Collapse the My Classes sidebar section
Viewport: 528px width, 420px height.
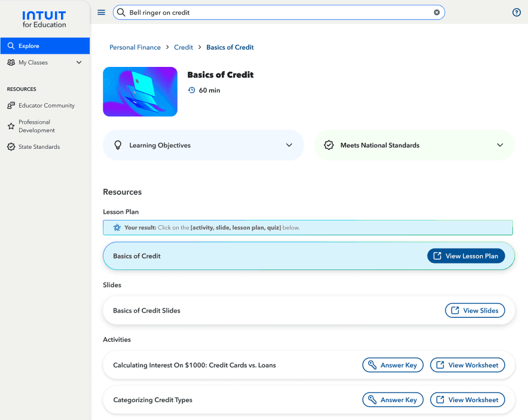[x=78, y=62]
